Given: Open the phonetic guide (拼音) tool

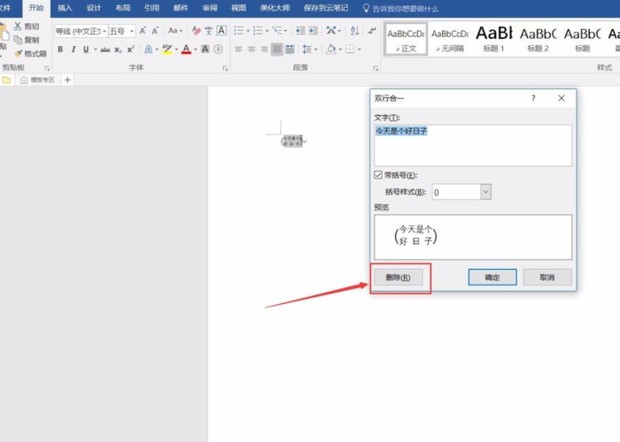Looking at the screenshot, I should tap(208, 30).
